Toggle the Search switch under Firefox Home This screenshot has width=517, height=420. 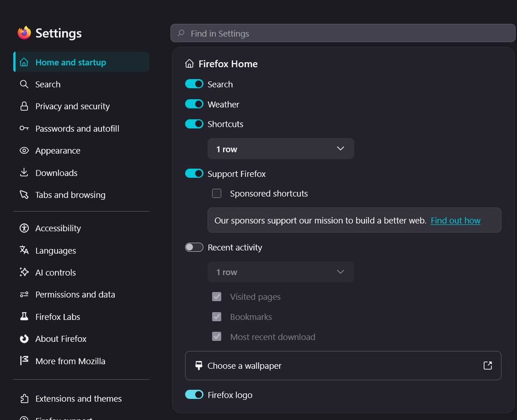[194, 84]
